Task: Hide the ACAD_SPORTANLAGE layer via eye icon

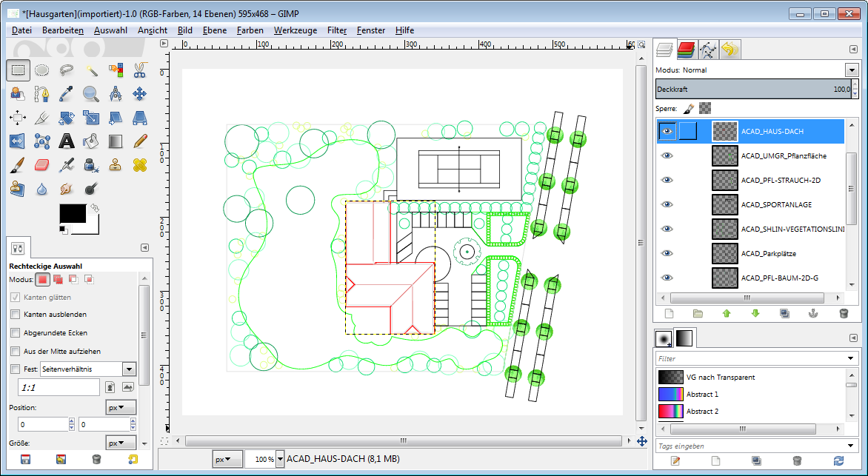Action: [667, 204]
